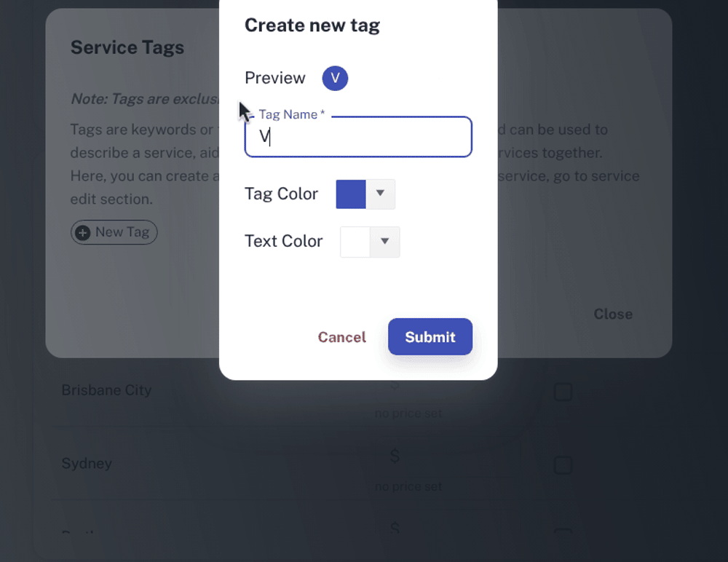This screenshot has height=562, width=728.
Task: Expand the Tag Color dropdown arrow
Action: tap(380, 194)
